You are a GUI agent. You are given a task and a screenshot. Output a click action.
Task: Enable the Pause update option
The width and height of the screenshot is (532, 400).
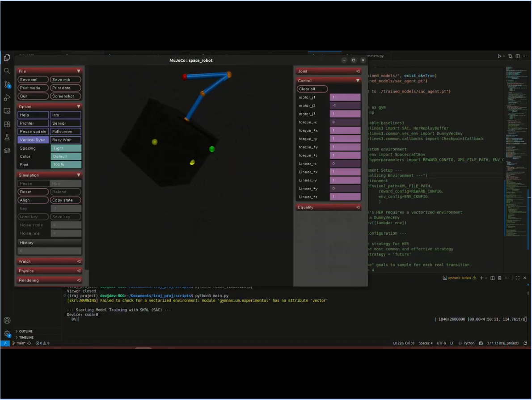(33, 132)
